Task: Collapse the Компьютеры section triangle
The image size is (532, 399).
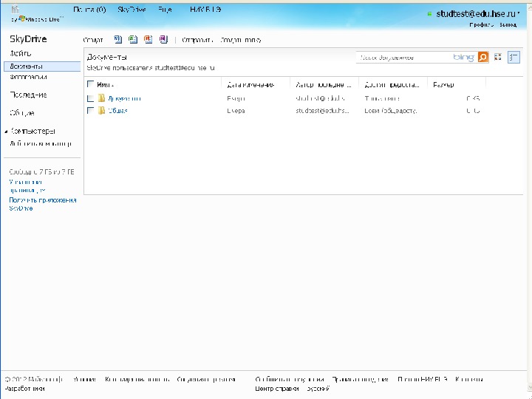Action: pos(6,132)
